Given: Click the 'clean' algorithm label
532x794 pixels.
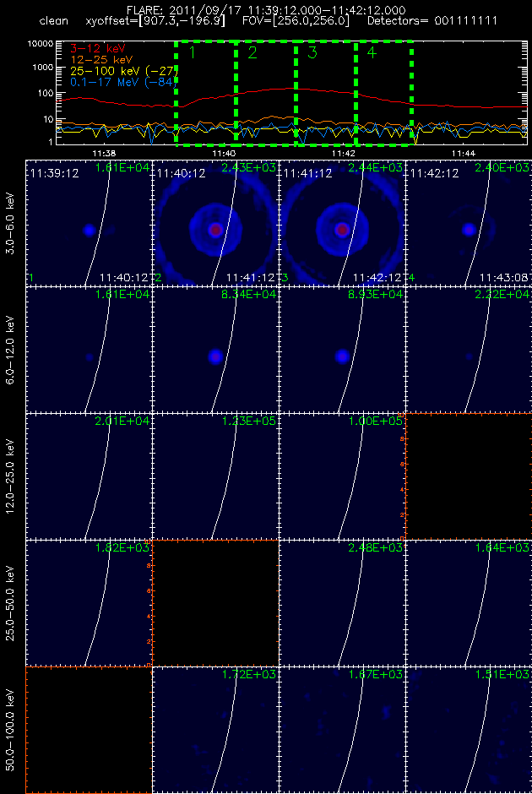Looking at the screenshot, I should point(54,21).
